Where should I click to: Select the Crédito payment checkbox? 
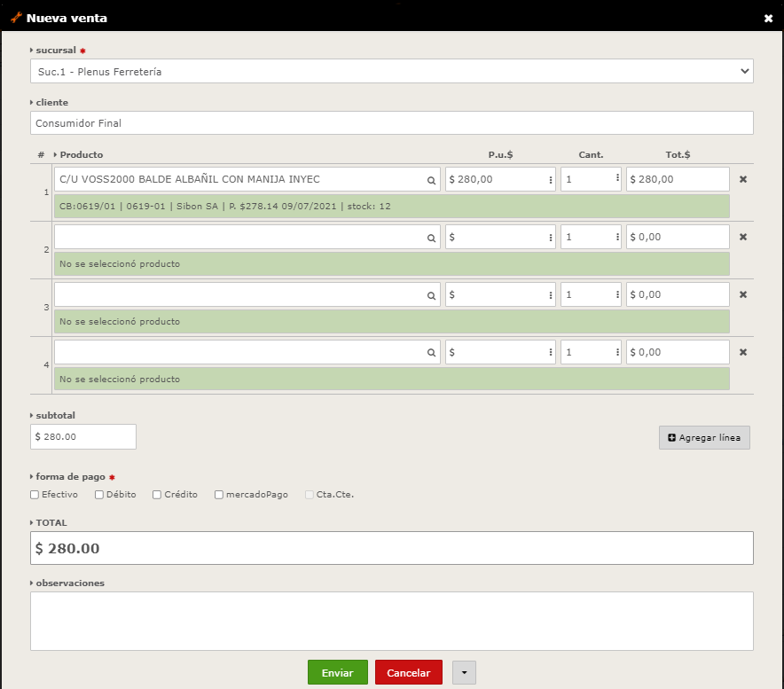(157, 495)
